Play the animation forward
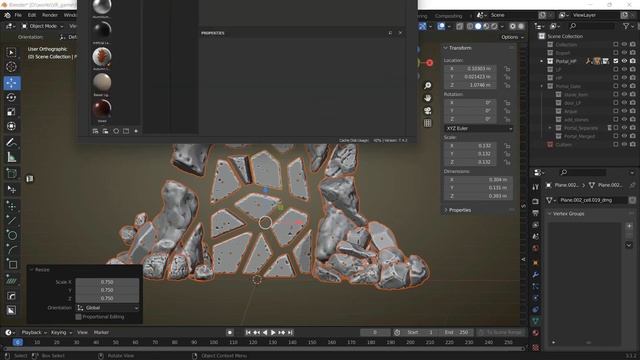 273,333
